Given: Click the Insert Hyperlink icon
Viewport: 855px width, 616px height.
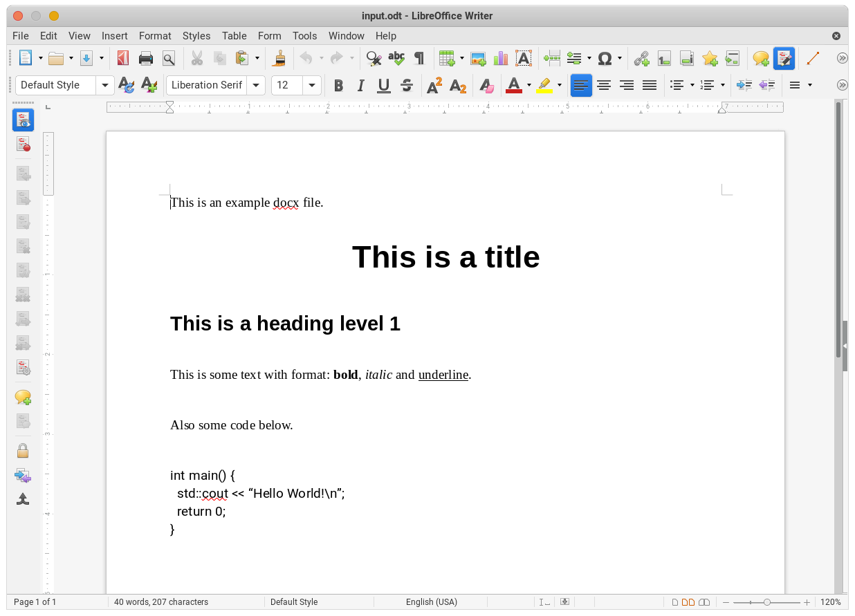Looking at the screenshot, I should pyautogui.click(x=642, y=58).
